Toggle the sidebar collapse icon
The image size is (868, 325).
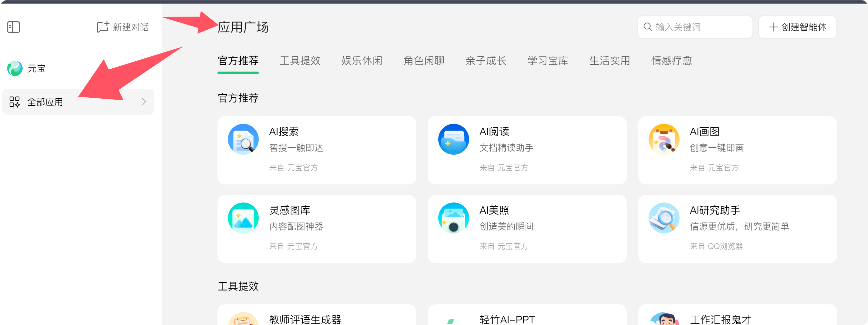pos(14,27)
